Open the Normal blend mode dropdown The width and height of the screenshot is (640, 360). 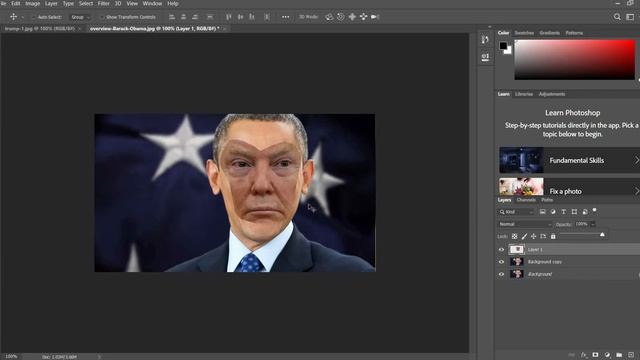coord(525,224)
